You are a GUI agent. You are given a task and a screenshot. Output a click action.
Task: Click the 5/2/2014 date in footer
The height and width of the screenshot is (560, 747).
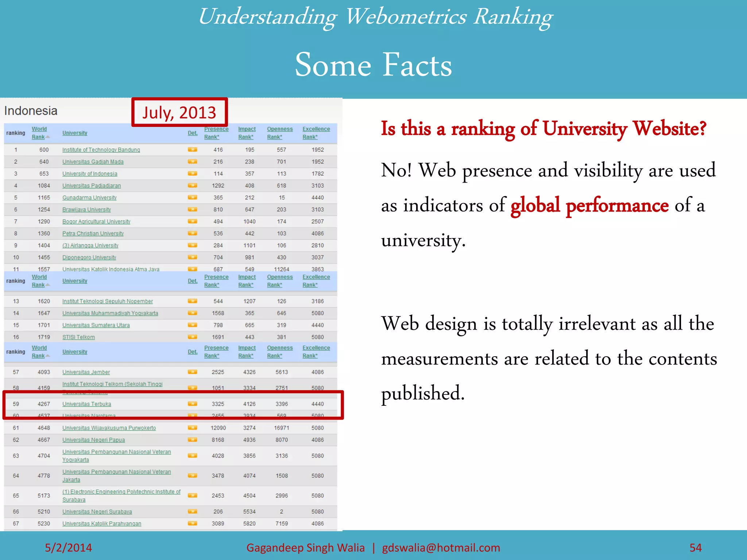pyautogui.click(x=68, y=548)
